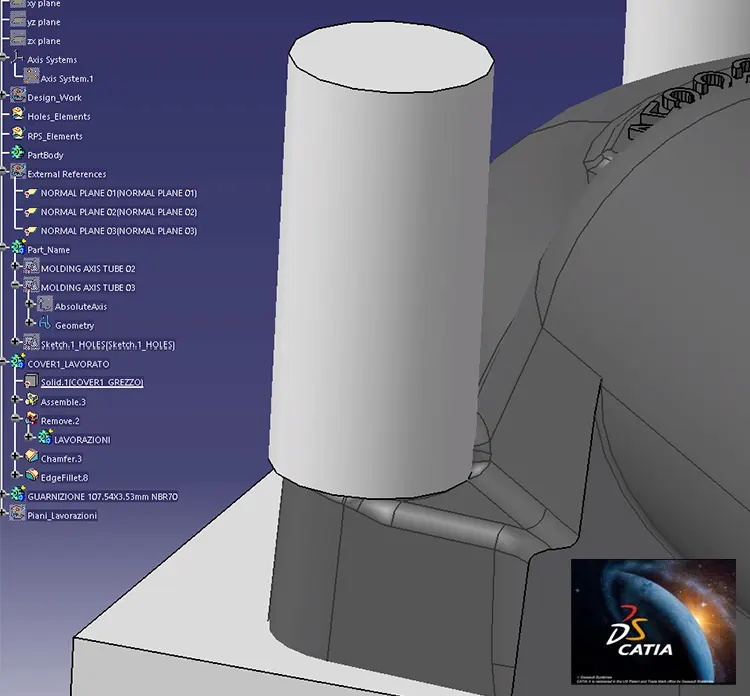The width and height of the screenshot is (750, 696).
Task: Click the LAVORAZIONI body icon
Action: [x=45, y=438]
